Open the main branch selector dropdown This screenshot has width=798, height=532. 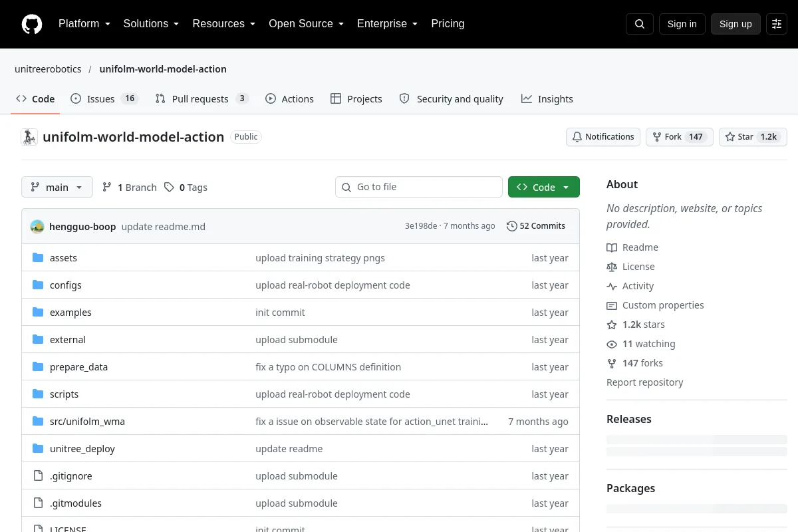coord(57,187)
